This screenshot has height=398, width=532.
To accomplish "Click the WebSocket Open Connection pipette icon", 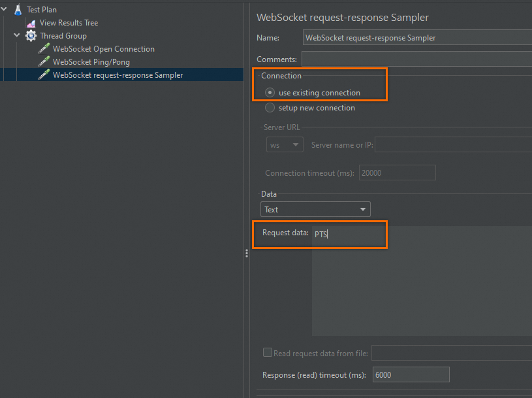I will (44, 49).
